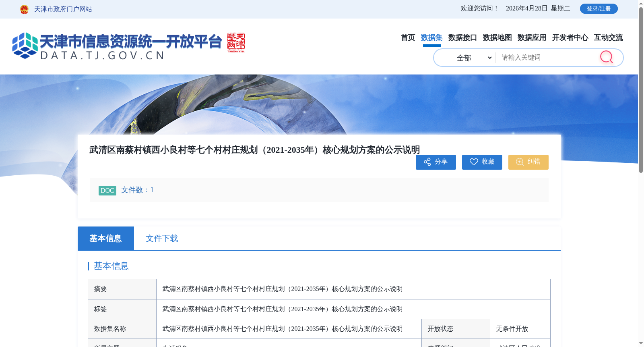Switch to the 文件下载 tab
The width and height of the screenshot is (644, 347).
tap(162, 238)
